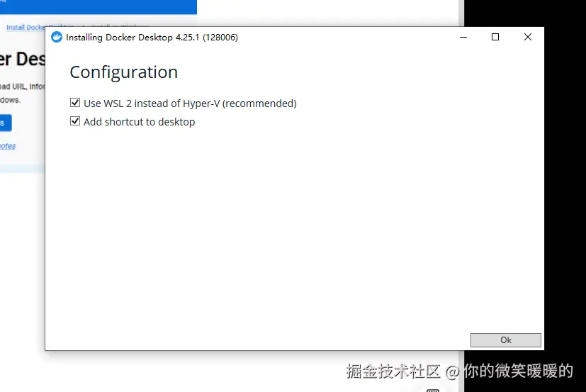Open the release notes link on the web page
This screenshot has width=586, height=392.
click(8, 146)
